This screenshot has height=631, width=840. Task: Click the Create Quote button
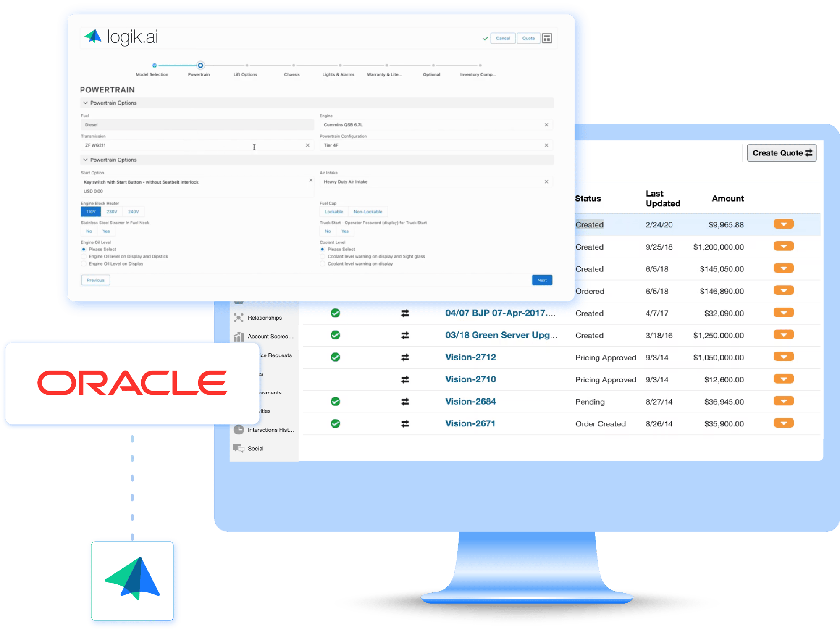pyautogui.click(x=782, y=153)
